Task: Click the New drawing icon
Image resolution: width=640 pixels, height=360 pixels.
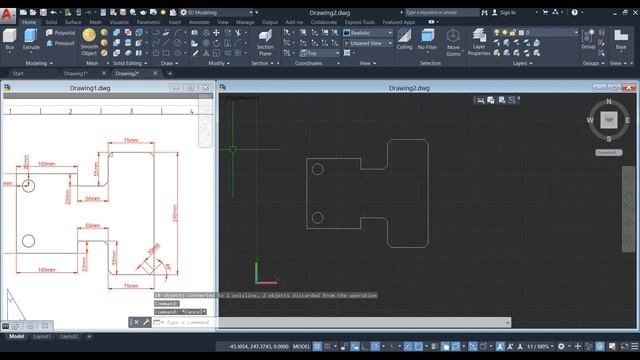Action: [x=23, y=13]
